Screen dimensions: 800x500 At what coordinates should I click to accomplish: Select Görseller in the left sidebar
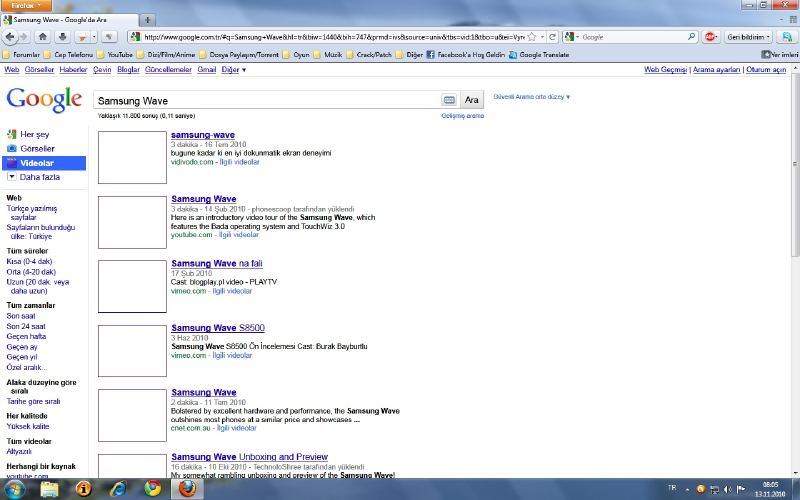[37, 148]
